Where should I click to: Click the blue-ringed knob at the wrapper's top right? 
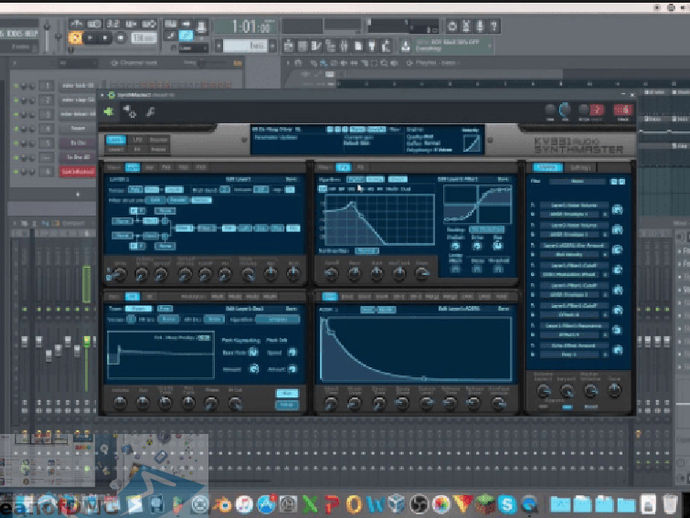point(564,109)
